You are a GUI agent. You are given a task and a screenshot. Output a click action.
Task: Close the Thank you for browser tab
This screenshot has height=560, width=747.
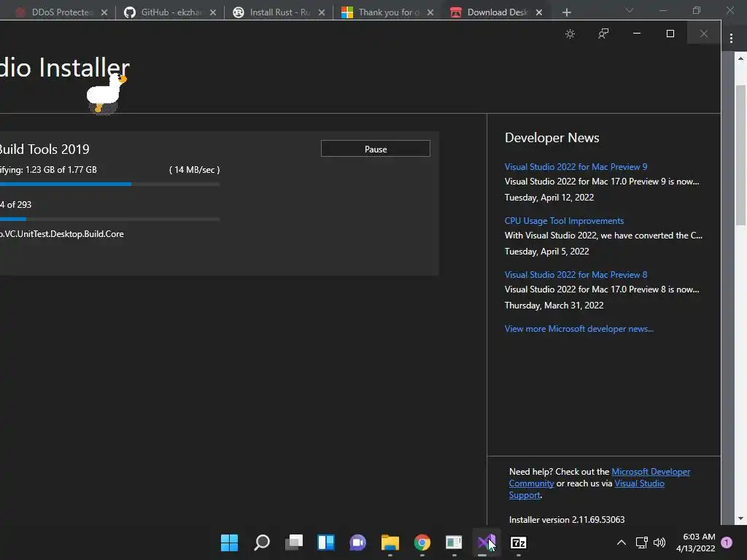[x=430, y=12]
